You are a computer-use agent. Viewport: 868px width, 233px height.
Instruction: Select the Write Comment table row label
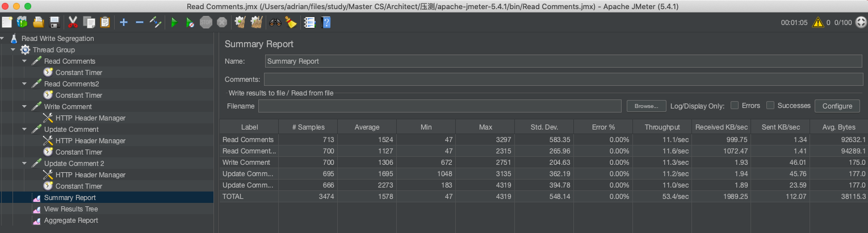click(246, 163)
